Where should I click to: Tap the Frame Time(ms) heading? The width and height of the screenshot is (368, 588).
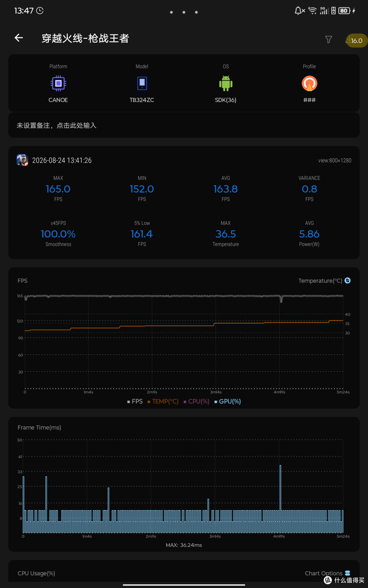(x=40, y=427)
